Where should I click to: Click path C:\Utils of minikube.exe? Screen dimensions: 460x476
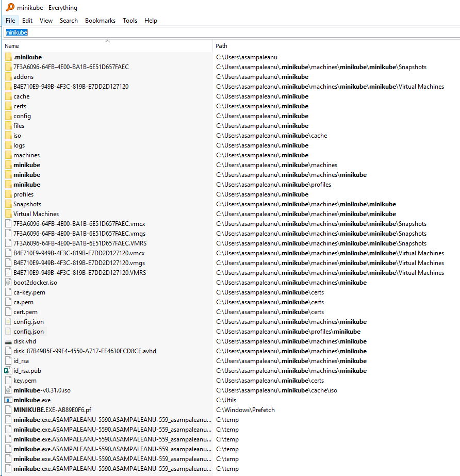pyautogui.click(x=226, y=400)
